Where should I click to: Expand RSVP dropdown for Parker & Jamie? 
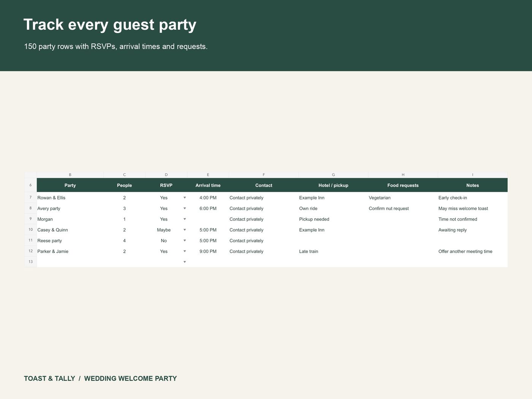185,251
